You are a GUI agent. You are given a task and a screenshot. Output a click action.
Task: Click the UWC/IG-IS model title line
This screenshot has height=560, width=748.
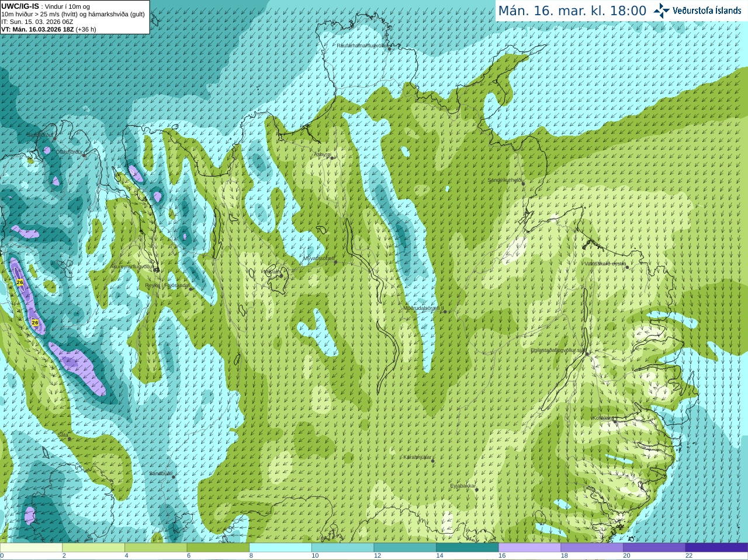[x=46, y=6]
